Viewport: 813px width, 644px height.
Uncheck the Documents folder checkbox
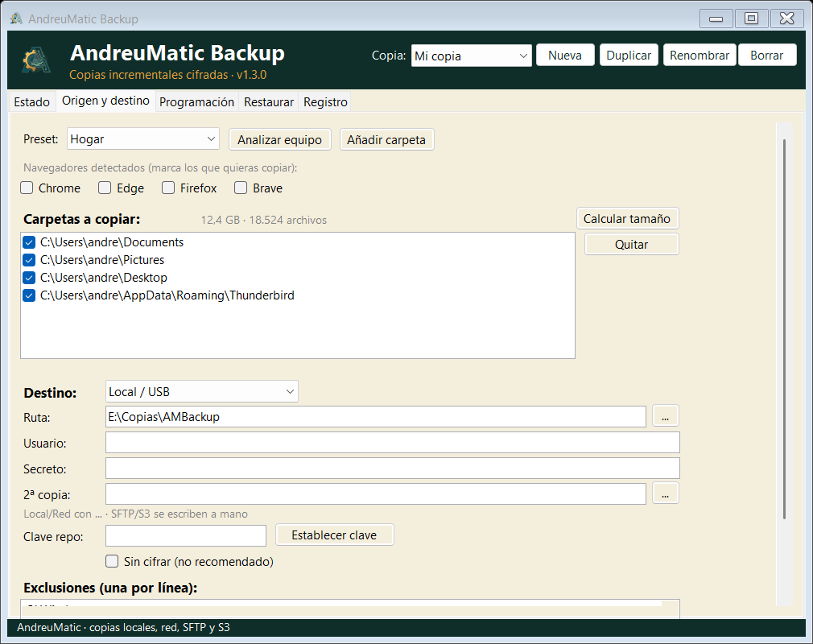[29, 242]
